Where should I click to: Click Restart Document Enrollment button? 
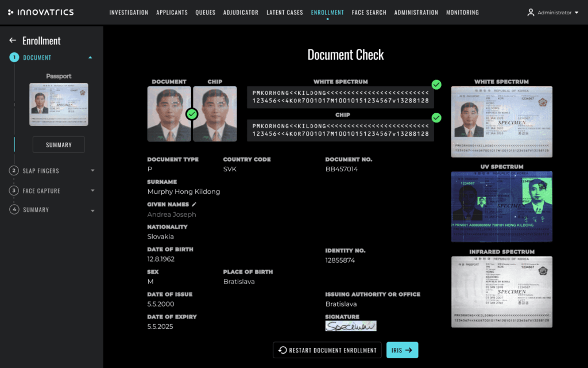coord(327,350)
